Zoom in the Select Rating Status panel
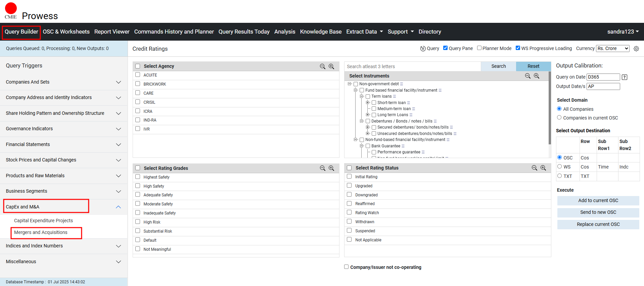Viewport: 644px width, 286px height. coord(543,168)
